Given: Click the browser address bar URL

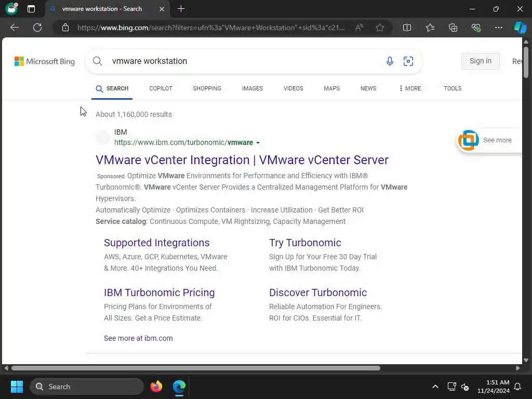Looking at the screenshot, I should [x=210, y=28].
